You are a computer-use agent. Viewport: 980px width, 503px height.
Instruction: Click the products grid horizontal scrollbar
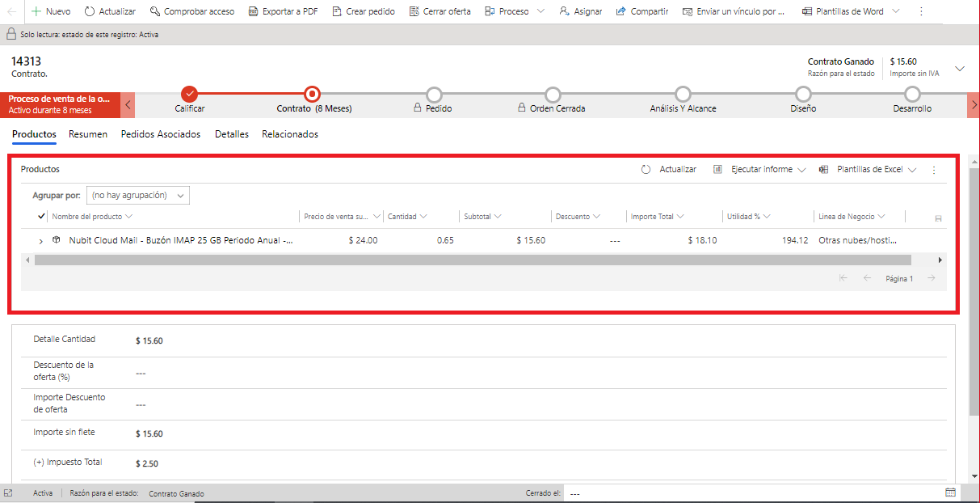(x=473, y=260)
